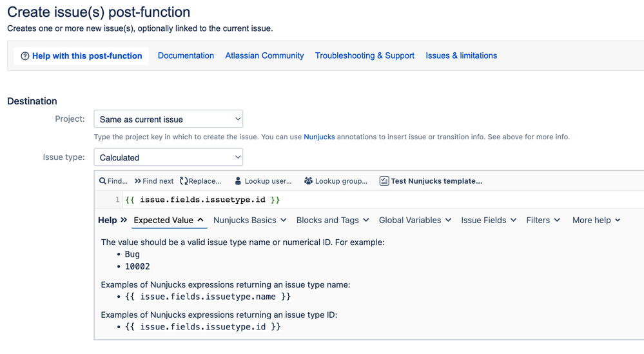The width and height of the screenshot is (644, 354).
Task: Click the help question-mark icon
Action: pos(25,56)
